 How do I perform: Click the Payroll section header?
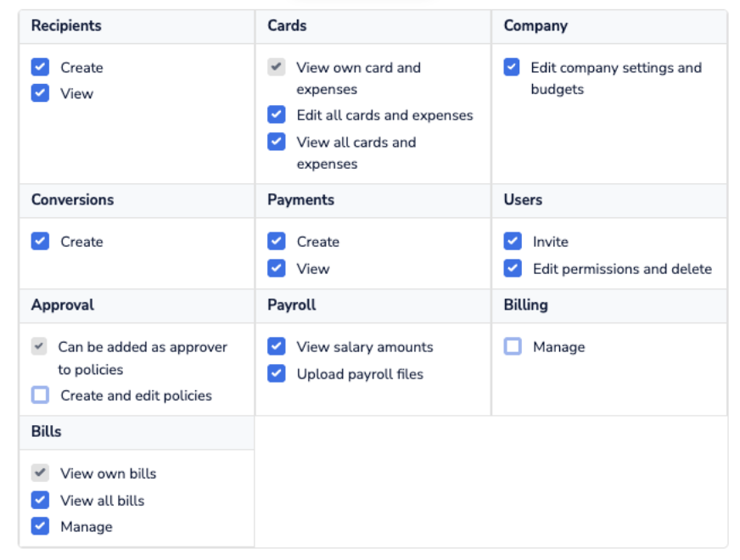[291, 305]
